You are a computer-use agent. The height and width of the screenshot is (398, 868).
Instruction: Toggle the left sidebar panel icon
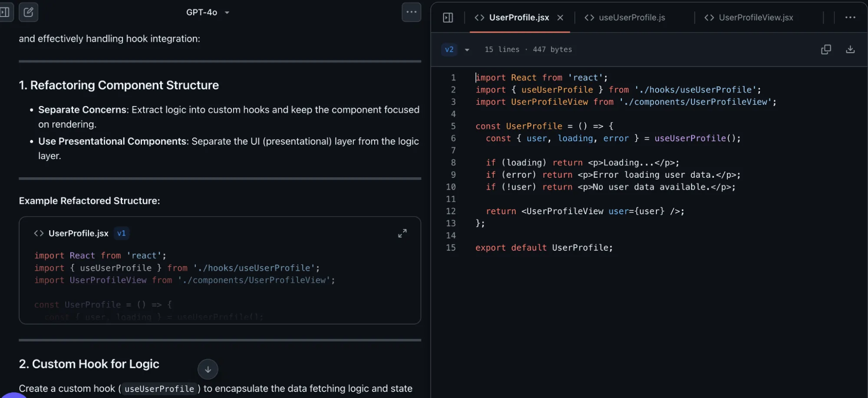(5, 12)
